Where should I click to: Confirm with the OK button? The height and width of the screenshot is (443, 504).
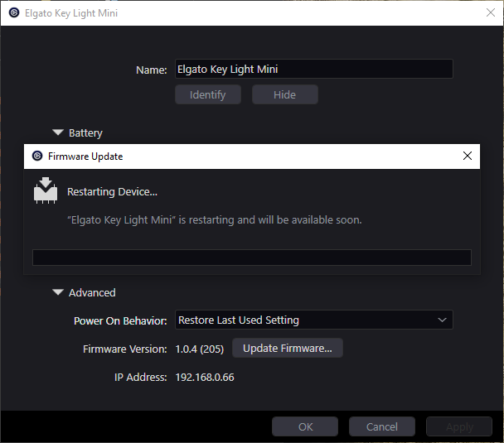[x=305, y=426]
